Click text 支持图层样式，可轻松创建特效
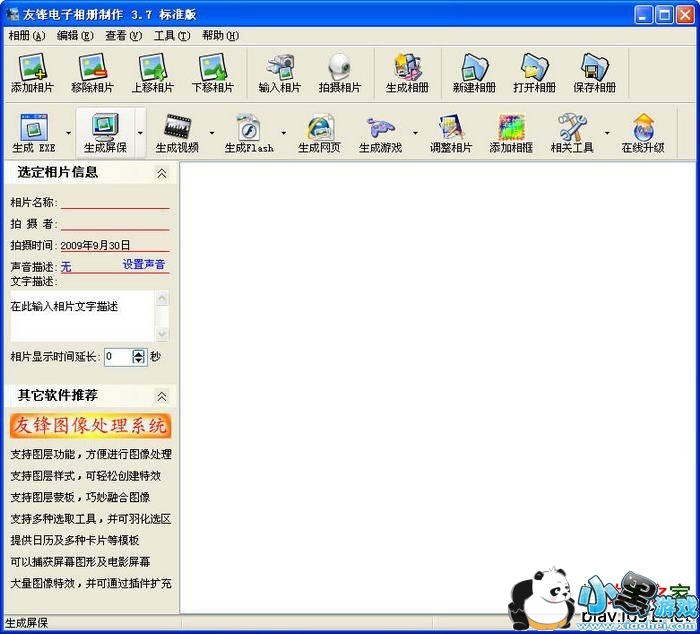The image size is (700, 634). point(86,476)
